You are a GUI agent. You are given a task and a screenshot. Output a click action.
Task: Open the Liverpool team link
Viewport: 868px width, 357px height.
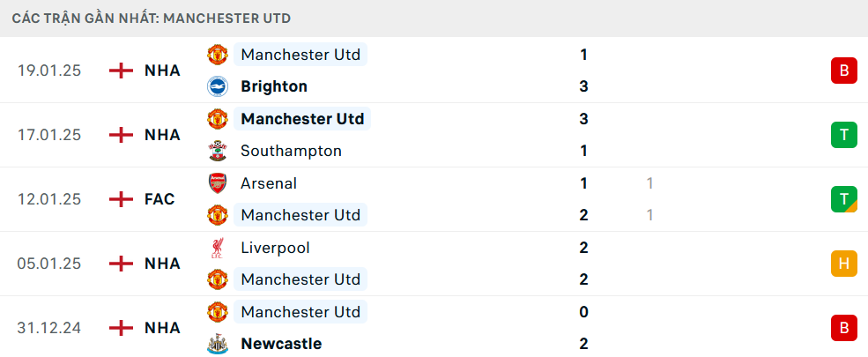275,248
